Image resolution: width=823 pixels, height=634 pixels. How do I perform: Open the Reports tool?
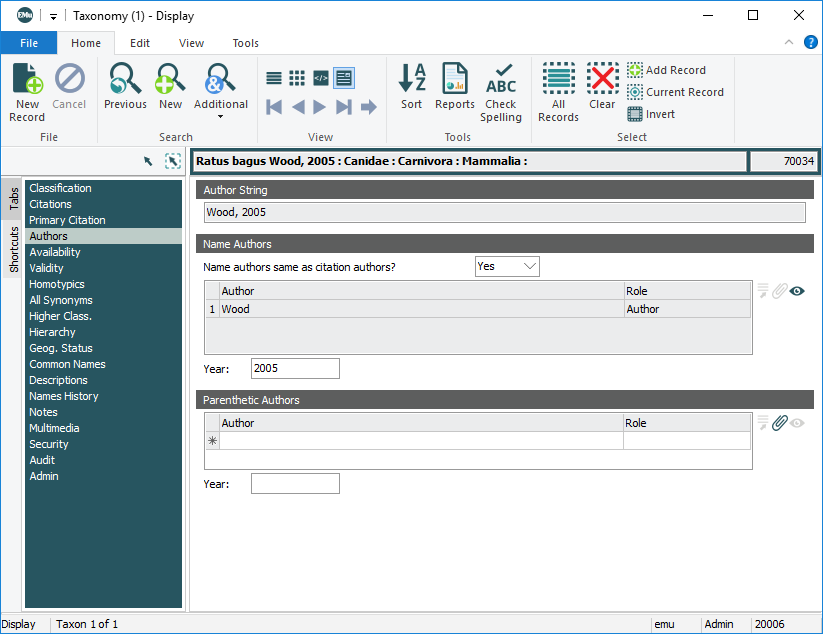[454, 79]
